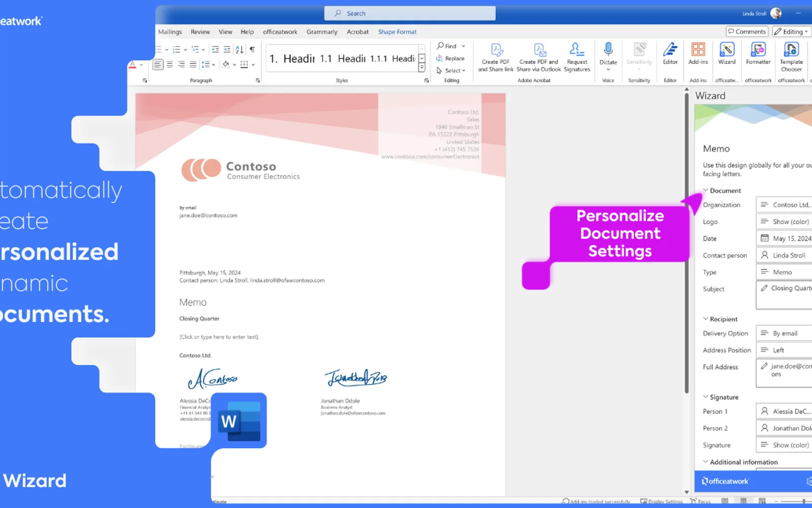Open the officeatwork ribbon tab

280,31
